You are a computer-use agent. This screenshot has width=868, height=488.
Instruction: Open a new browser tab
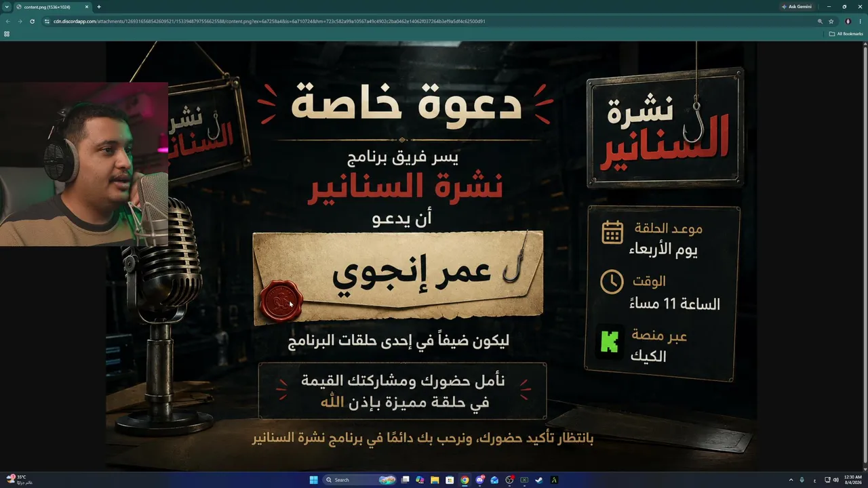pos(99,7)
